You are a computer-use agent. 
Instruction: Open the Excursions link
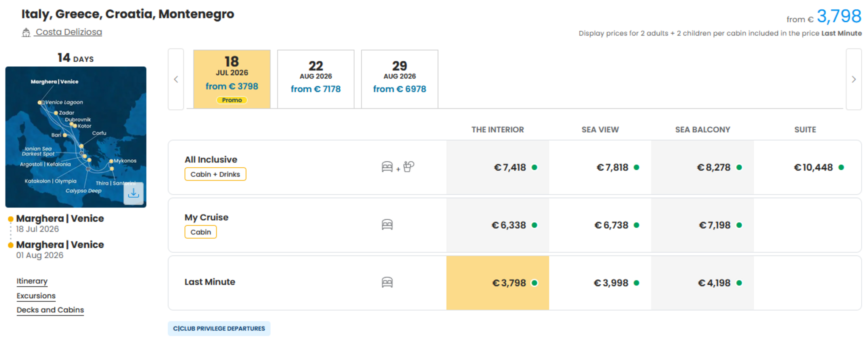point(36,296)
